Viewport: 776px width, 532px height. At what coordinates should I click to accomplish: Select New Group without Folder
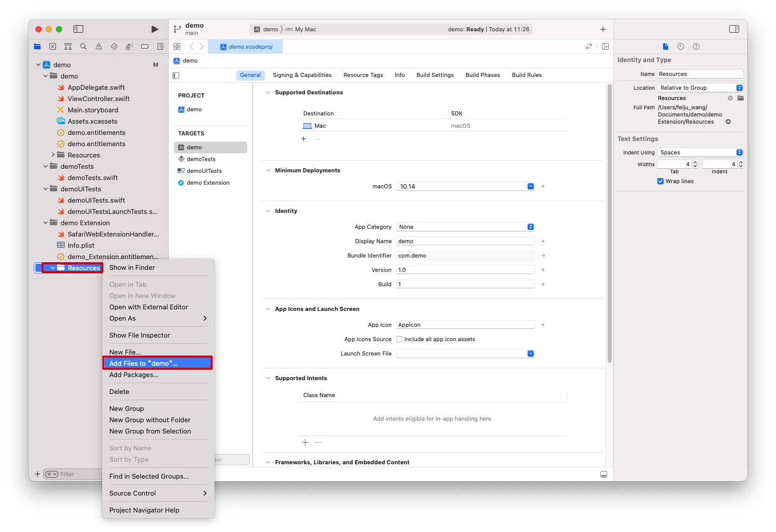coord(158,420)
